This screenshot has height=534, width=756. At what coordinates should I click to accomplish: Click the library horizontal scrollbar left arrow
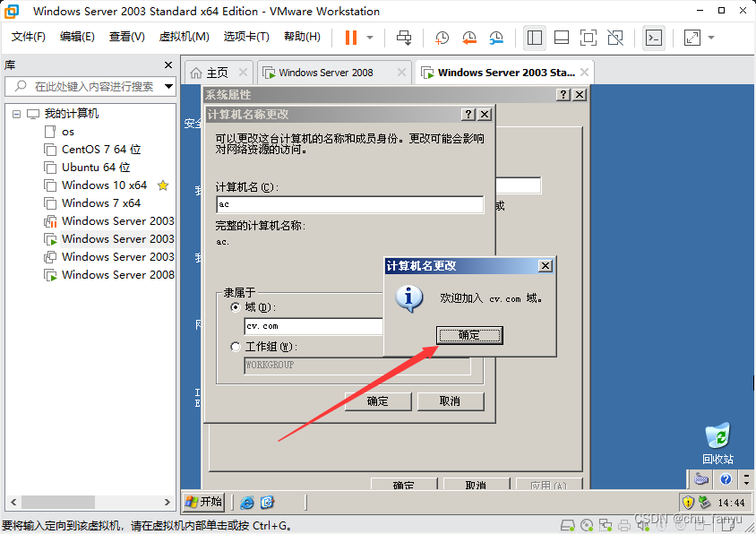coord(13,502)
